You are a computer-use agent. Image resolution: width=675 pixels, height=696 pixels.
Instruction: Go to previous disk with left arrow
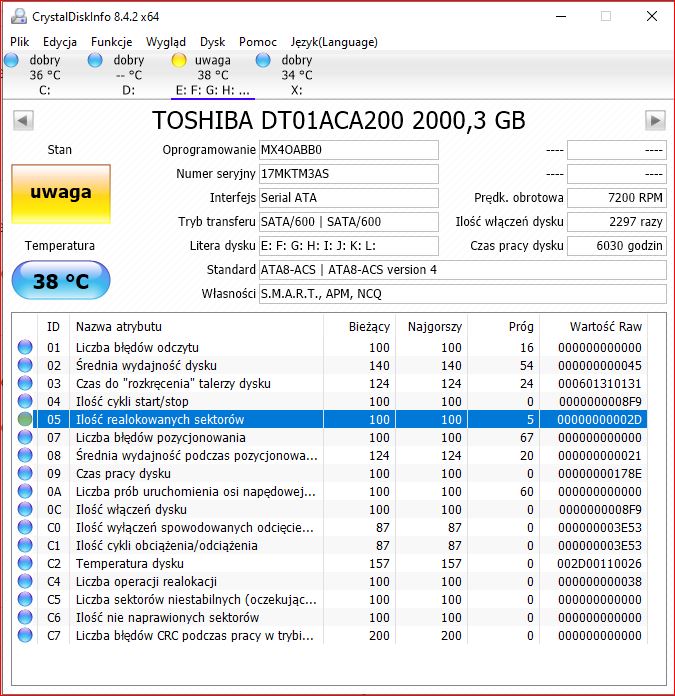click(x=23, y=120)
